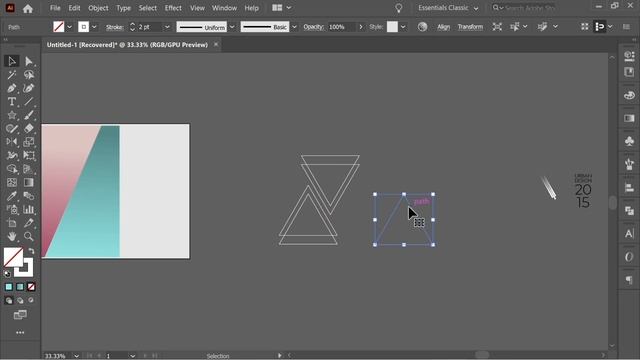Choose the Star shape tool
This screenshot has height=360, width=640.
click(x=11, y=115)
